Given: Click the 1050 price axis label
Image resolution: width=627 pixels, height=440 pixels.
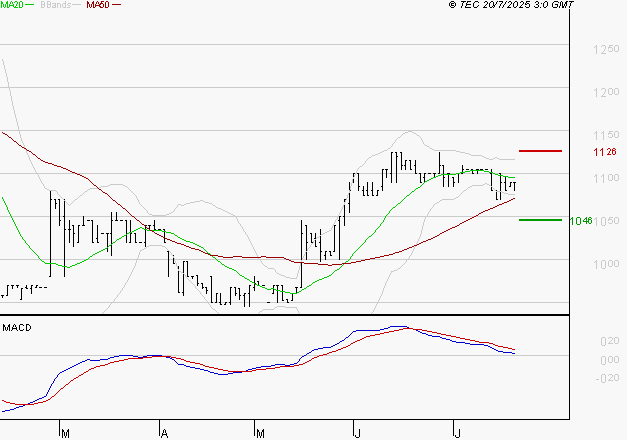Looking at the screenshot, I should coord(607,221).
